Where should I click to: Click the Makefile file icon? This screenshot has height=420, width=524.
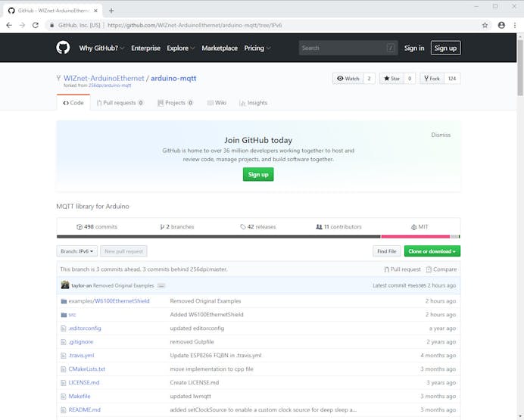pos(64,397)
